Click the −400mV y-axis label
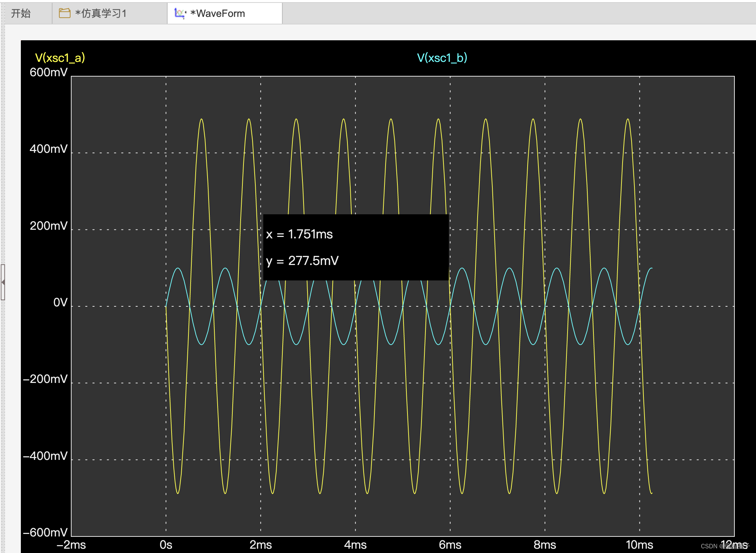This screenshot has width=756, height=553. pos(45,456)
